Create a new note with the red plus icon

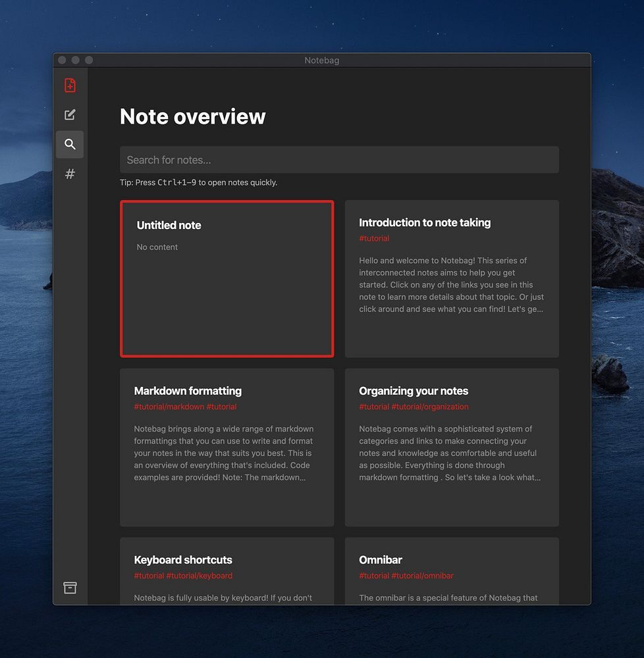tap(70, 85)
